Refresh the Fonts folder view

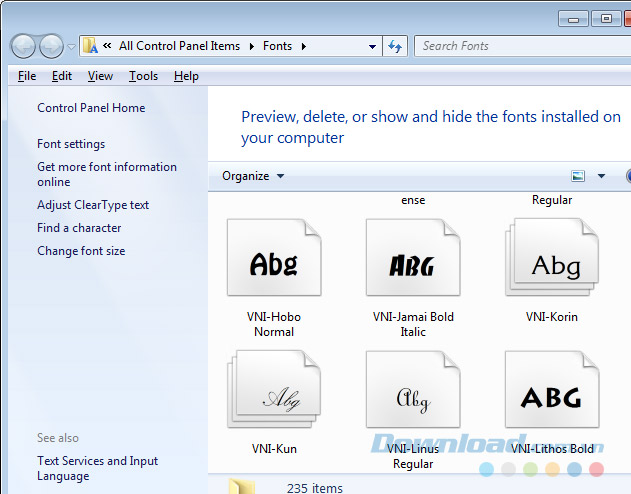click(x=395, y=46)
